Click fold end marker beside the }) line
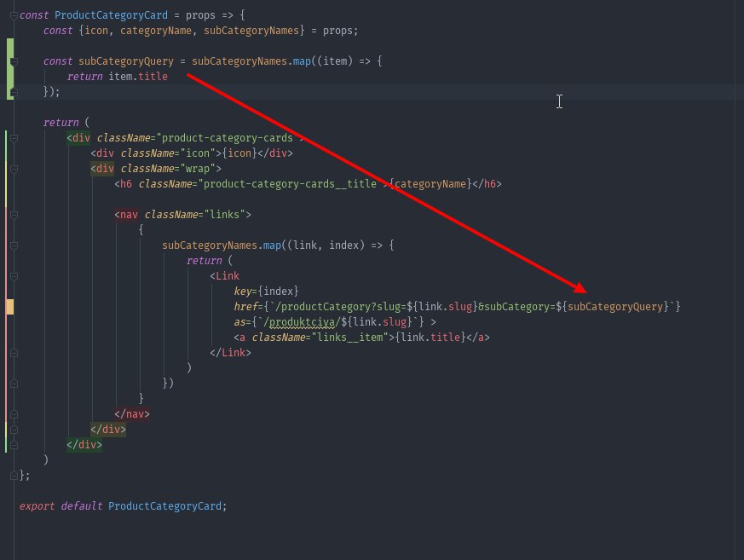Viewport: 744px width, 560px height. click(14, 384)
